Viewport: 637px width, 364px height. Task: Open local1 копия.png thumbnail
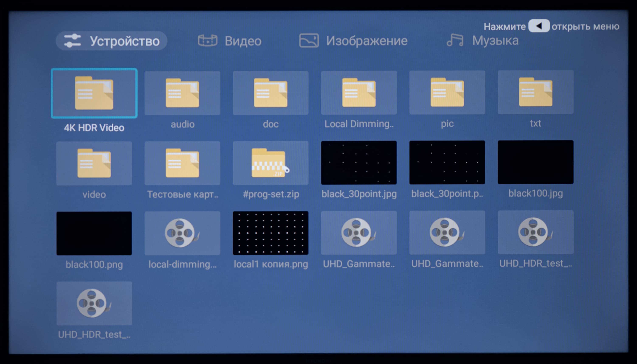[271, 233]
